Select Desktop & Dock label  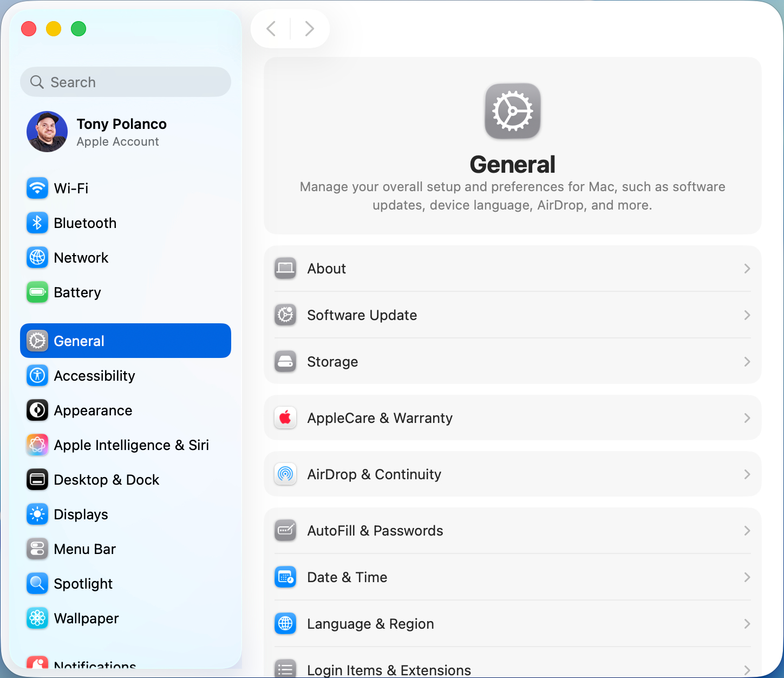[107, 480]
